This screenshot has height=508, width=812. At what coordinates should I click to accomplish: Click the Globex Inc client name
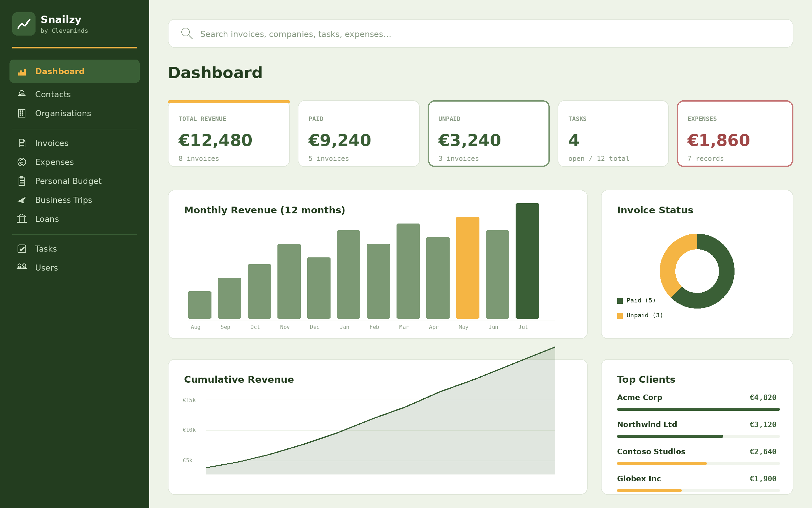click(x=639, y=479)
